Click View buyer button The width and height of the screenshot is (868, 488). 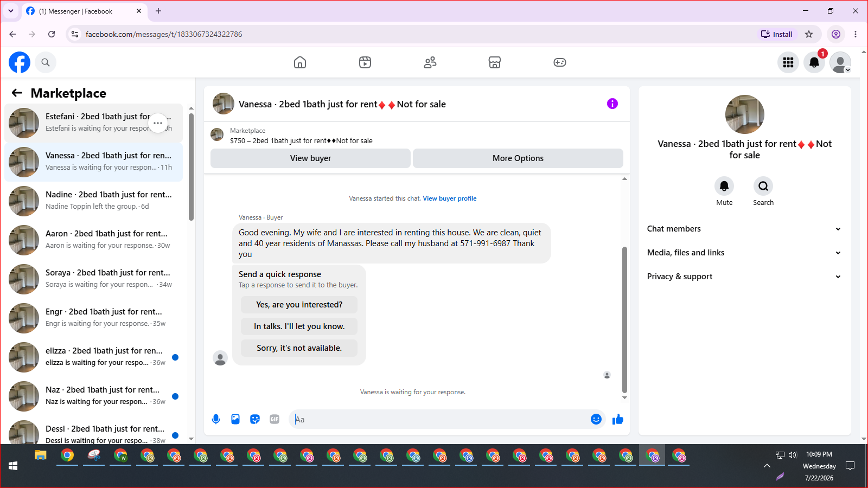click(x=310, y=158)
